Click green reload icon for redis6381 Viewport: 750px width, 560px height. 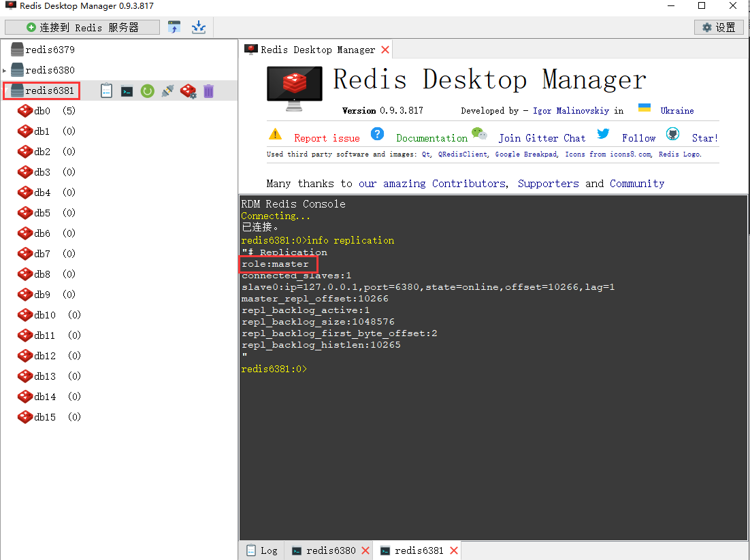[147, 91]
